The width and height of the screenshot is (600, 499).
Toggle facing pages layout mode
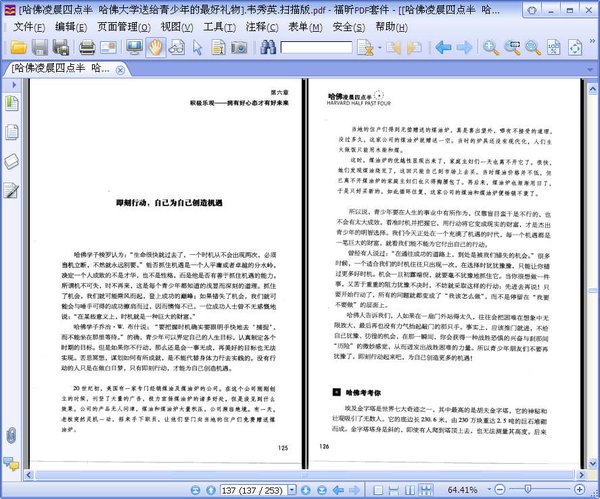409,490
